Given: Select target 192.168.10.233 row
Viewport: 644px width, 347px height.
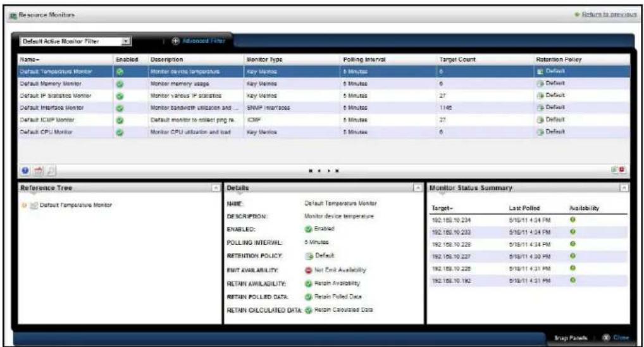Looking at the screenshot, I should (x=529, y=232).
